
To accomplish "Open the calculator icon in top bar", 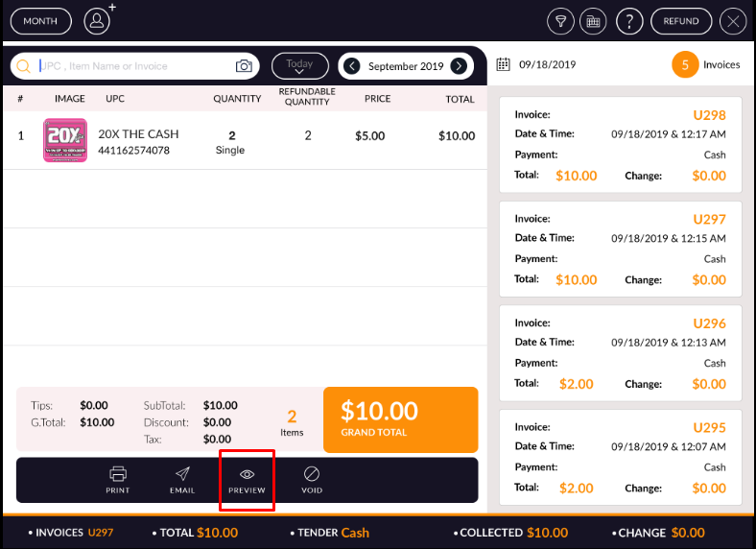I will [x=594, y=20].
